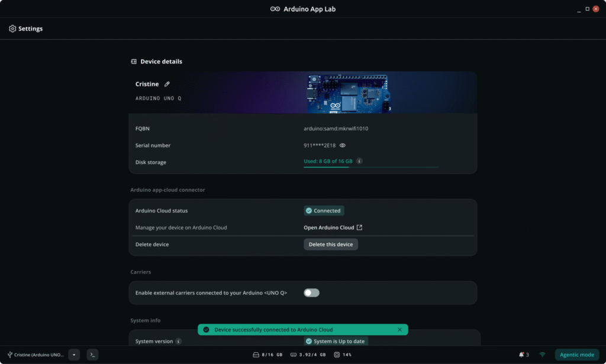Expand the device selector dropdown arrow
This screenshot has width=606, height=364.
[74, 355]
